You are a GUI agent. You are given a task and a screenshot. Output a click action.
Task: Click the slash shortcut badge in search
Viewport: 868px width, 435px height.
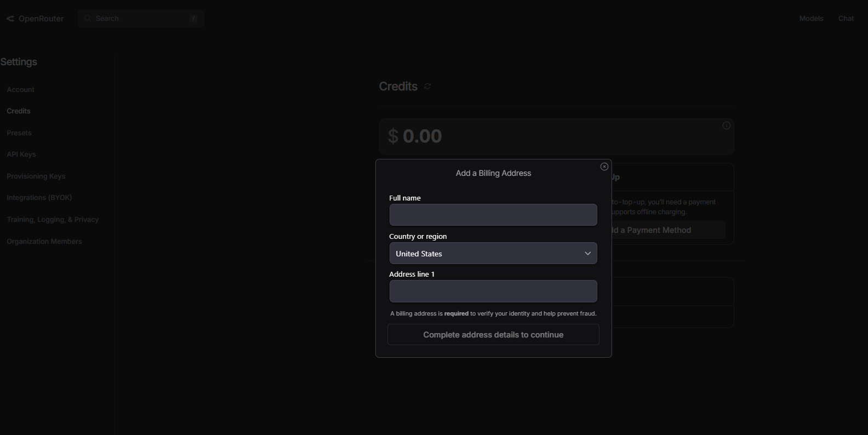[x=193, y=19]
